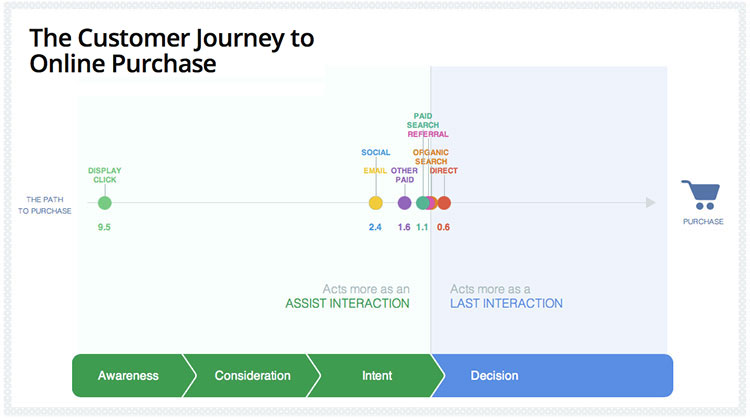Select the red Direct marker dot
Screen dimensions: 750x420
point(444,203)
